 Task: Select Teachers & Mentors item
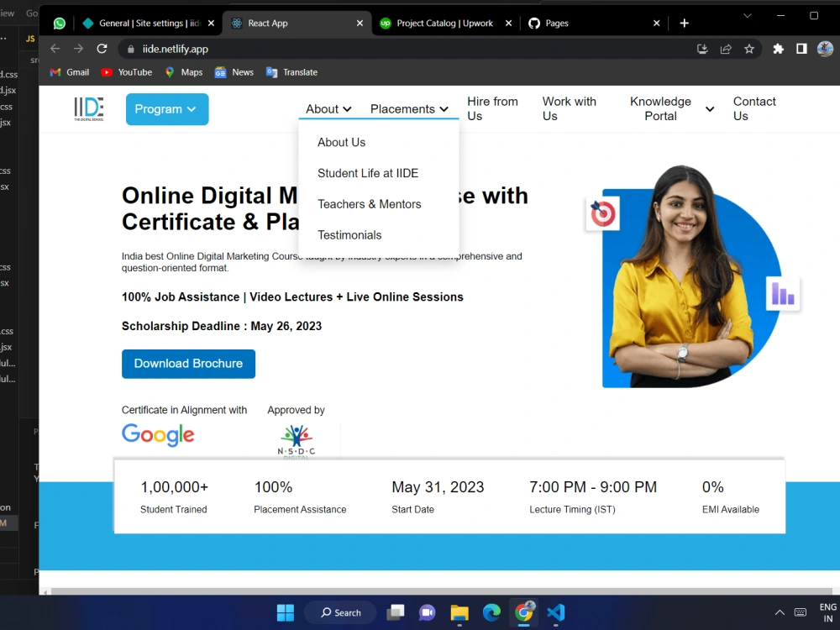[x=369, y=204]
